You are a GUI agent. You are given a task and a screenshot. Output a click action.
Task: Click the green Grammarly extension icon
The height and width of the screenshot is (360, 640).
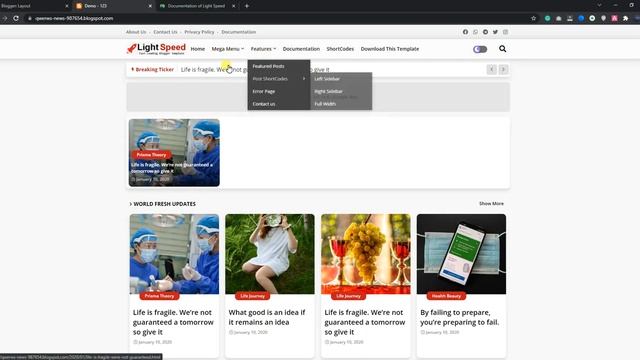click(x=548, y=18)
